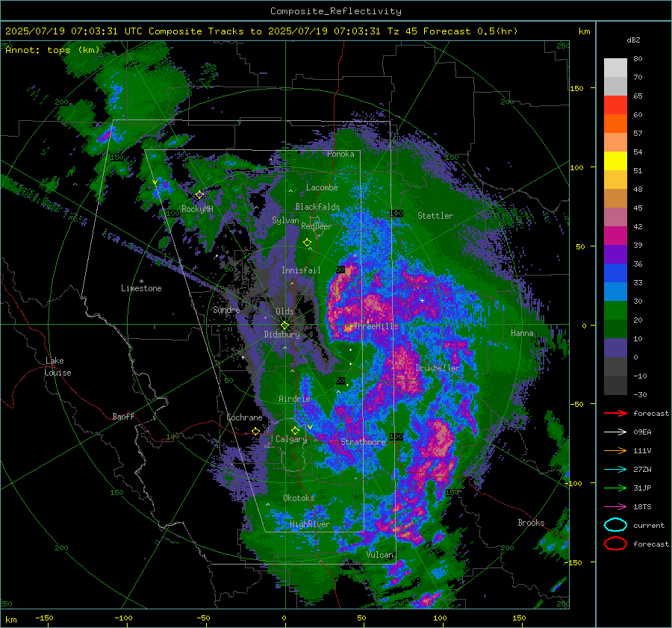This screenshot has width=672, height=628.
Task: Click the HighRiver label
Action: click(x=310, y=524)
